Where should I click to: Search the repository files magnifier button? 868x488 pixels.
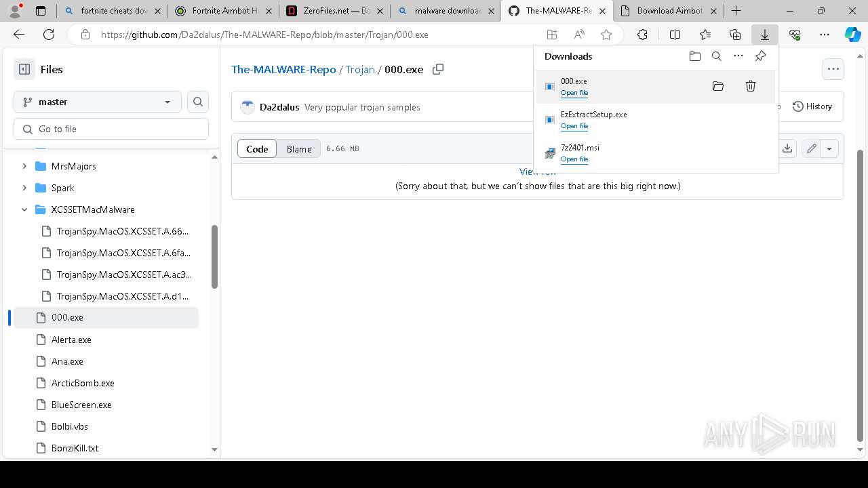pos(198,102)
